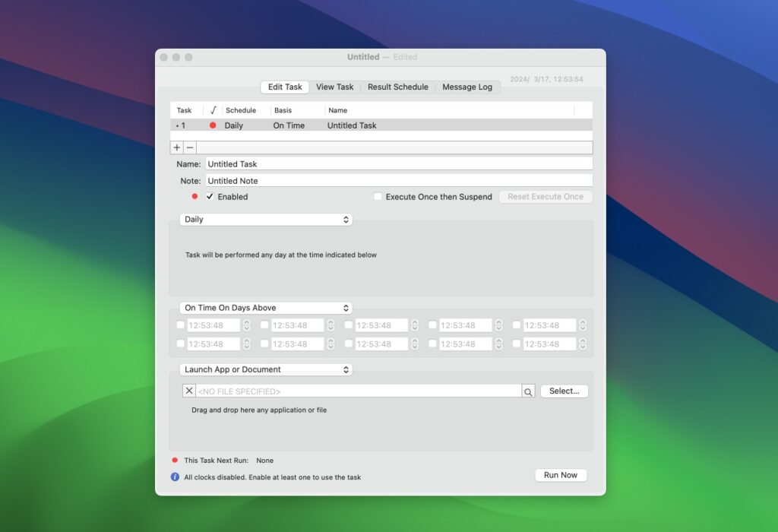Screen dimensions: 778x532
Task: Check the first time slot checkbox
Action: (x=181, y=325)
